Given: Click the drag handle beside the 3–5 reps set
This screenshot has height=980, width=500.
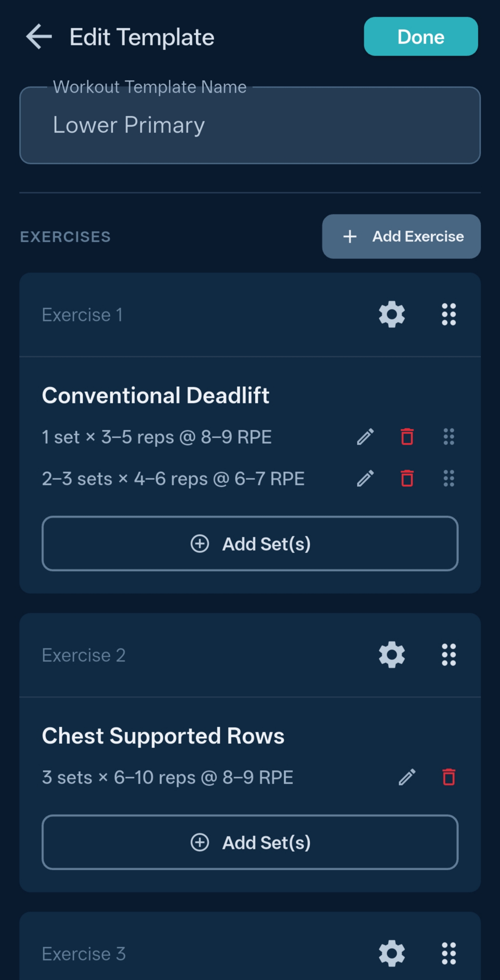Looking at the screenshot, I should click(x=448, y=436).
